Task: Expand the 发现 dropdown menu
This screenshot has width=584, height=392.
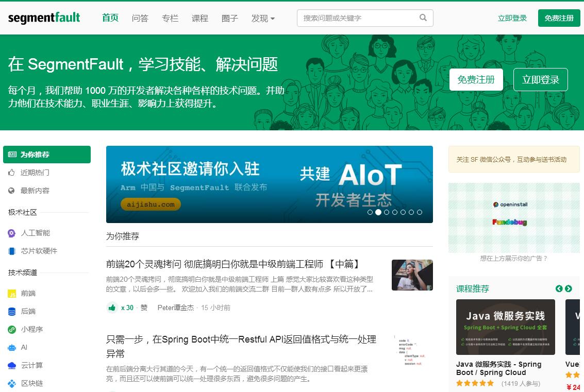Action: click(263, 19)
